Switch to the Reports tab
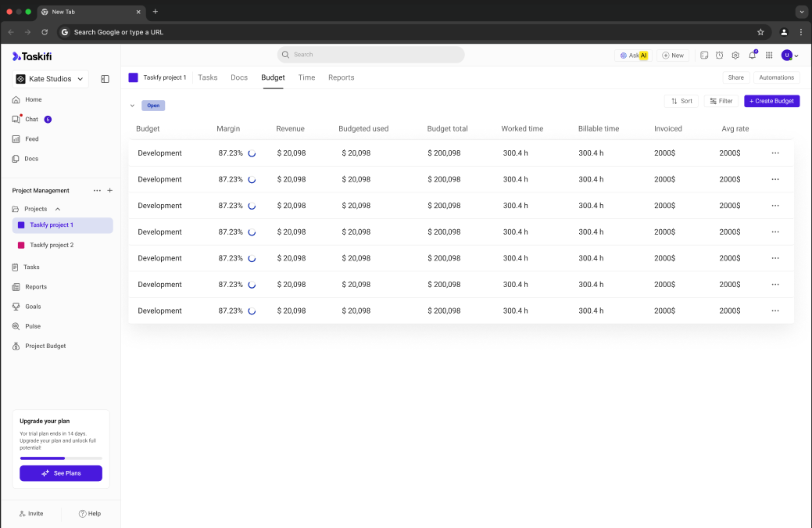 [x=341, y=77]
